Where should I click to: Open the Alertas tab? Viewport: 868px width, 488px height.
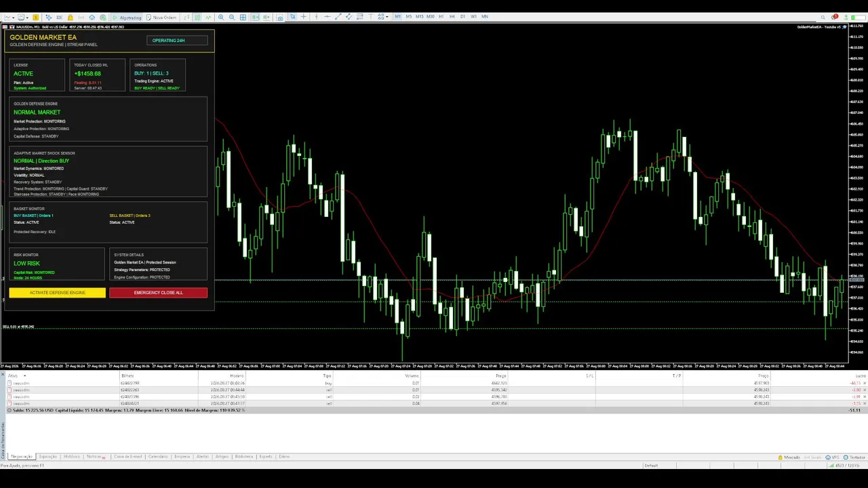(x=202, y=457)
